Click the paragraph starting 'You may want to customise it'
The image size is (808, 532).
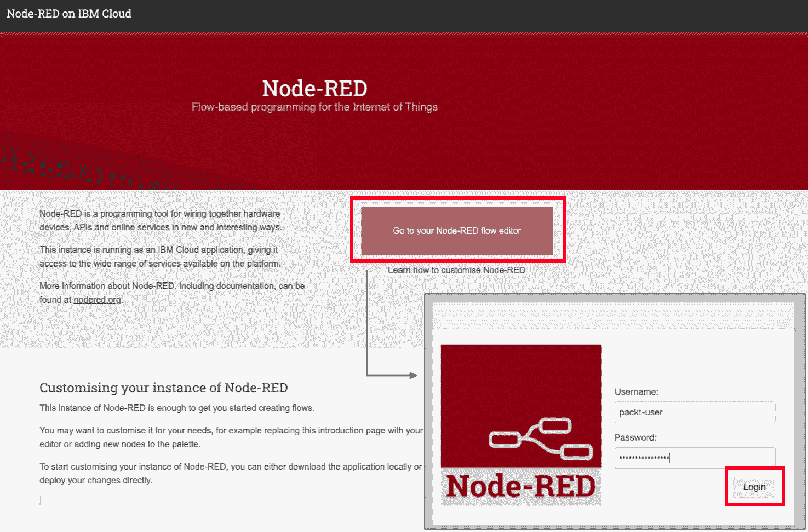[x=231, y=437]
